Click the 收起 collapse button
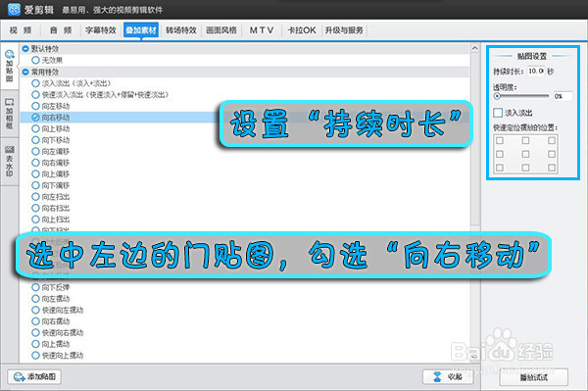588x391 pixels. coord(448,376)
